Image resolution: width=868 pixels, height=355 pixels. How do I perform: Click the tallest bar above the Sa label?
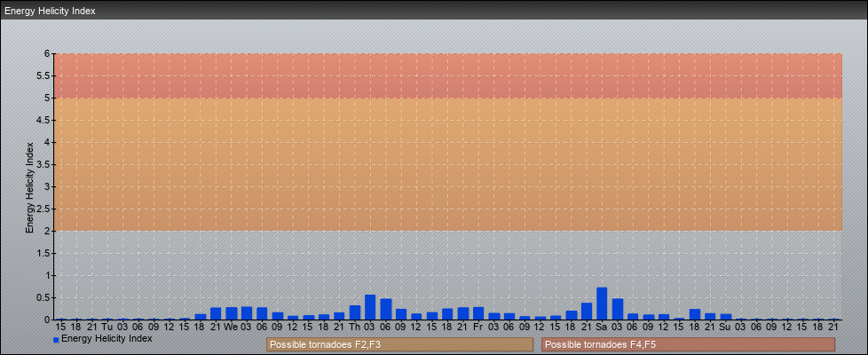pos(602,304)
